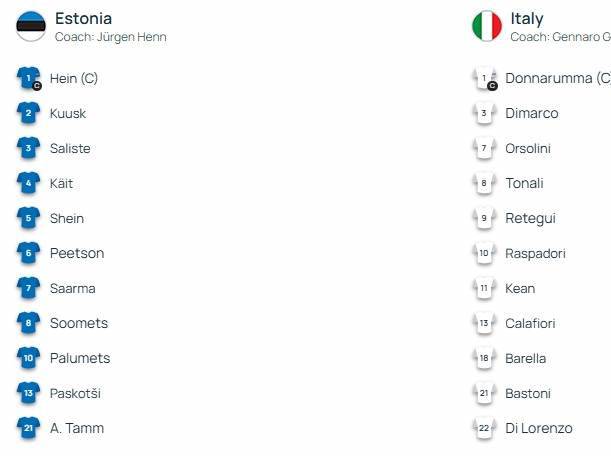Click Di Lorenzo's number 22 jersey icon
611x458 pixels.
(484, 428)
